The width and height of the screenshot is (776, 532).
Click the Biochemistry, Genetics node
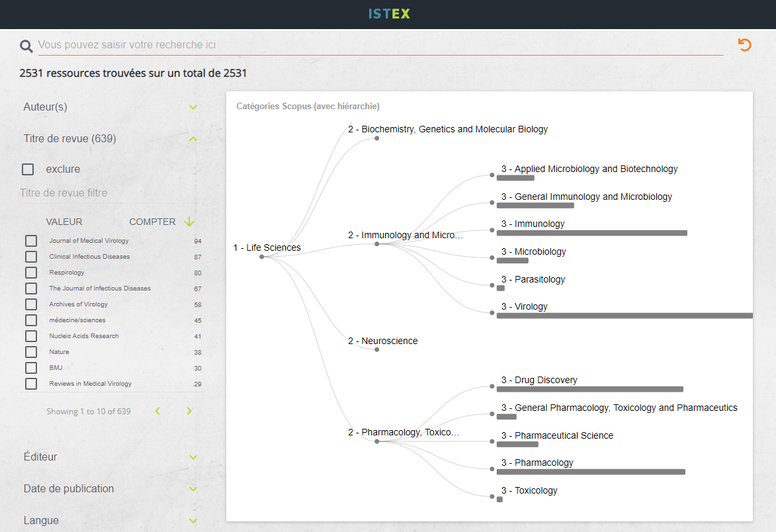(x=376, y=138)
